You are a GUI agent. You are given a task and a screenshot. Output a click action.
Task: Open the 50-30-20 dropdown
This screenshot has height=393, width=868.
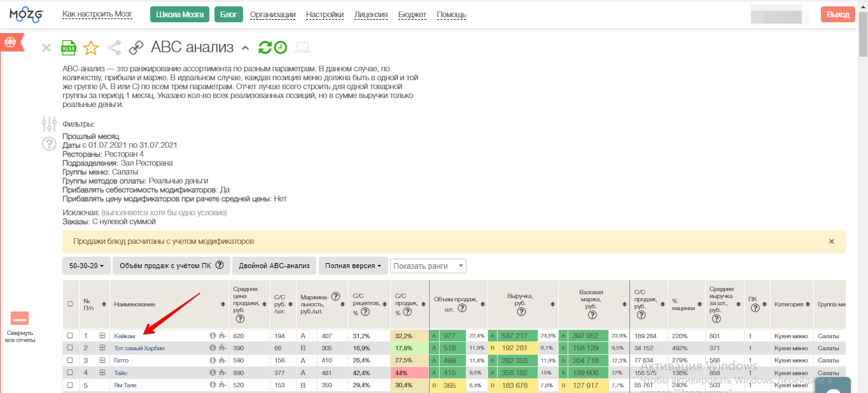click(86, 266)
